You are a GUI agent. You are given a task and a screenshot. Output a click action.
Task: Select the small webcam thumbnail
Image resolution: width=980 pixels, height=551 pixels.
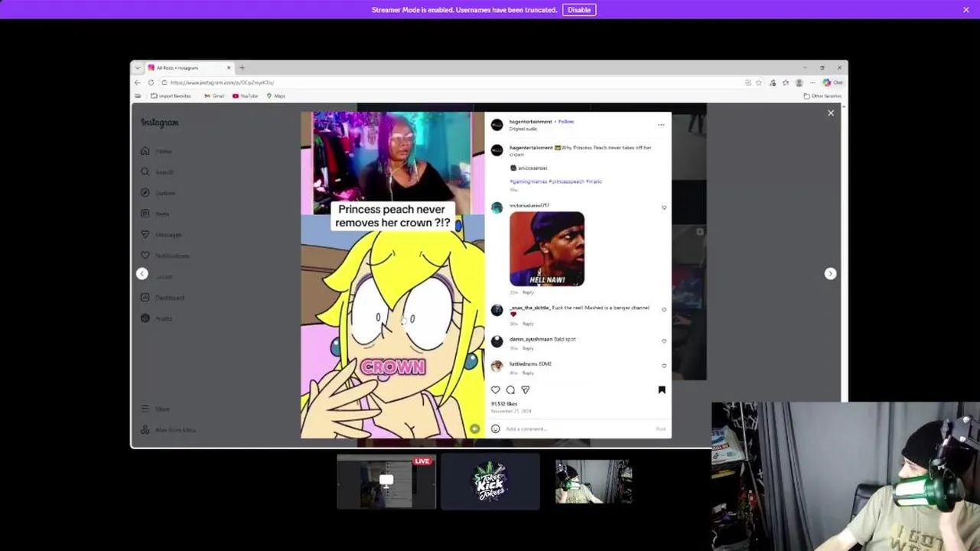click(x=594, y=481)
